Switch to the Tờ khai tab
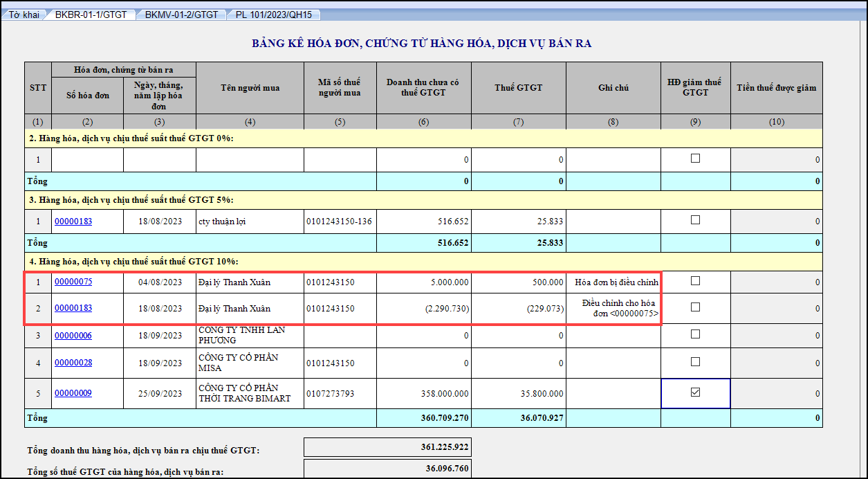The width and height of the screenshot is (868, 479). (24, 15)
